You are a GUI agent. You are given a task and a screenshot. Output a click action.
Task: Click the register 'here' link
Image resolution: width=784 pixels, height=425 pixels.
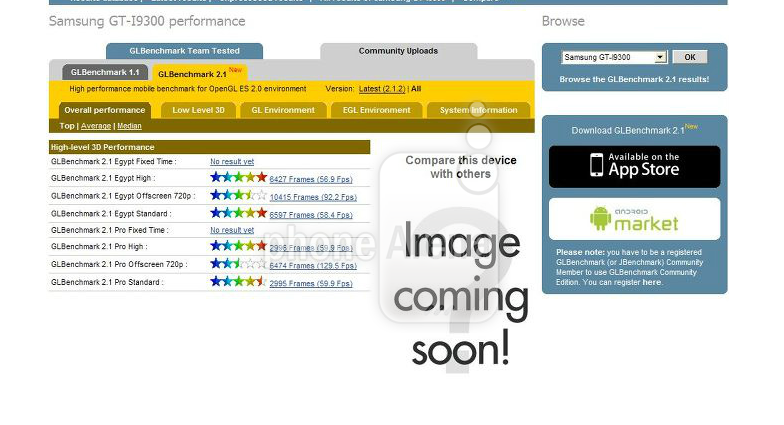[x=651, y=282]
